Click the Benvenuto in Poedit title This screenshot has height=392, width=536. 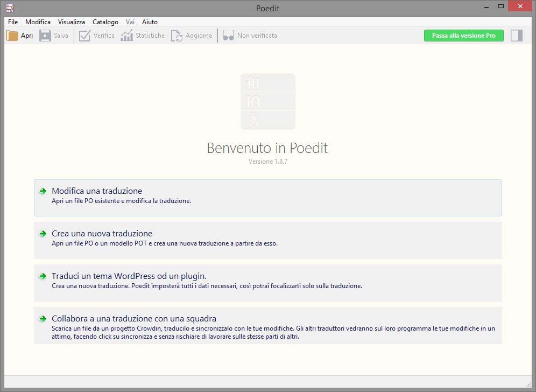(267, 148)
